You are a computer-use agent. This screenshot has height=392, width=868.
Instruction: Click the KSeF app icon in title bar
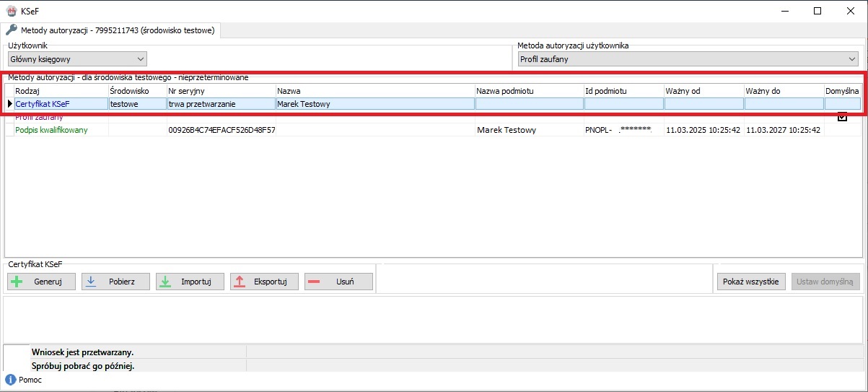pyautogui.click(x=11, y=10)
